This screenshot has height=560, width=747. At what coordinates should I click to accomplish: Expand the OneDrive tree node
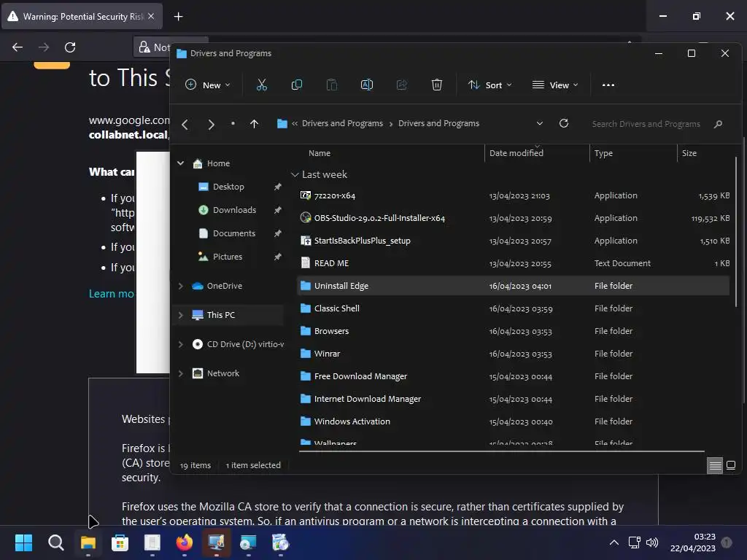181,286
